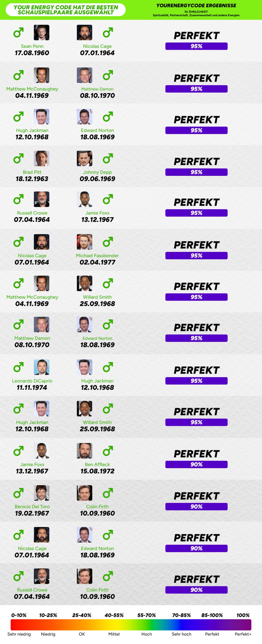Click the "Perfekt+" legend label

[x=243, y=634]
